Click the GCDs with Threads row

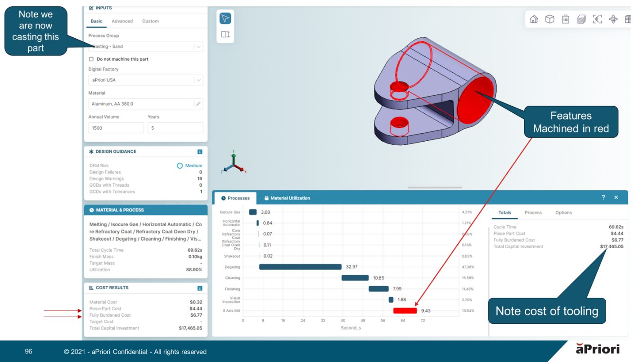(146, 185)
